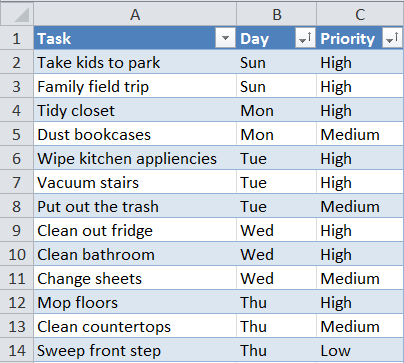Image resolution: width=404 pixels, height=363 pixels.
Task: Select row 7 header
Action: click(17, 182)
